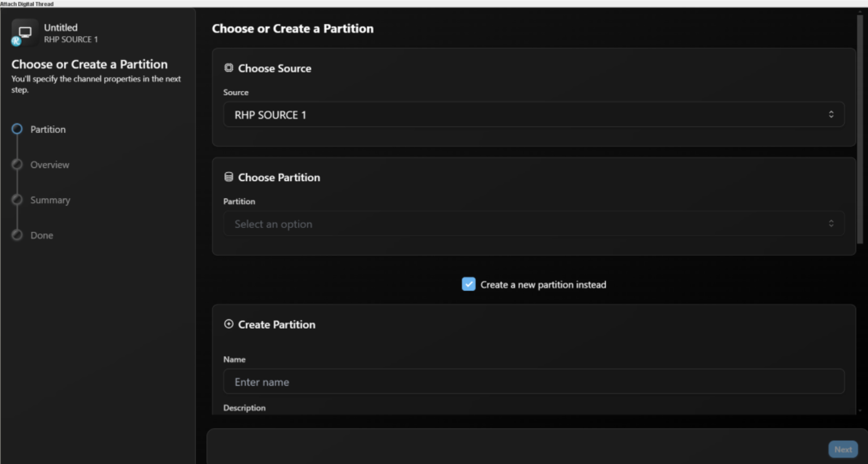Go to the Summary step label

(50, 200)
